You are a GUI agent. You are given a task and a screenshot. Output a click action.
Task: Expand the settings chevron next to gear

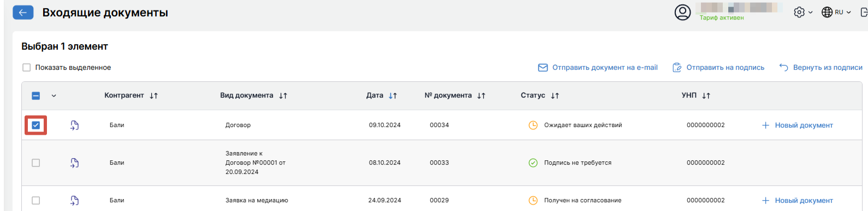click(811, 13)
